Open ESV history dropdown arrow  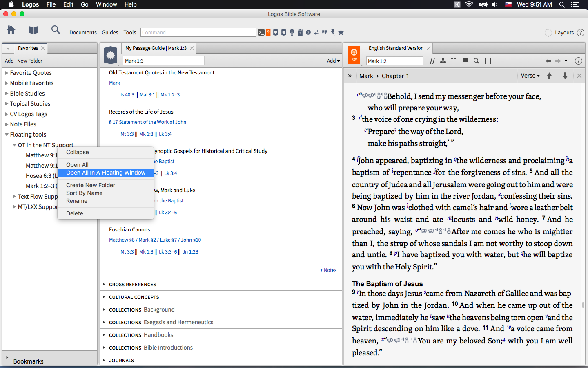(x=566, y=61)
